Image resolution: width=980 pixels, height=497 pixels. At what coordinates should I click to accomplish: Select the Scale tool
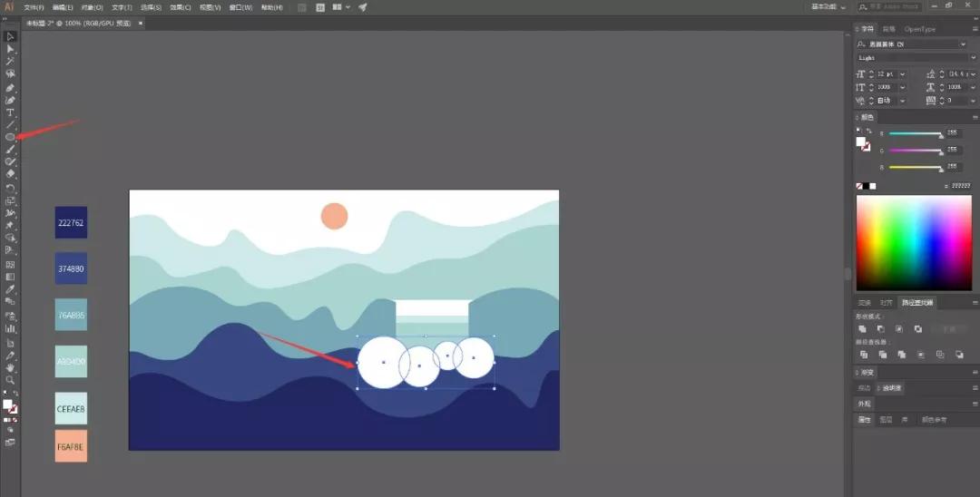click(10, 200)
